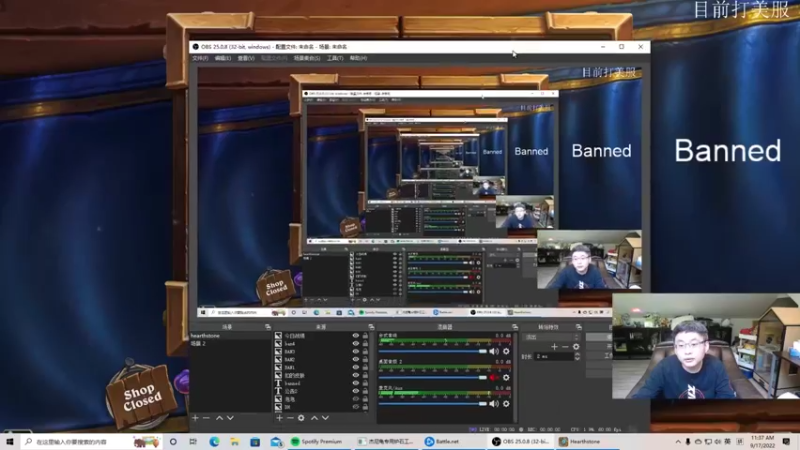800x450 pixels.
Task: Mute the Desktop Audio speaker icon
Action: click(494, 352)
